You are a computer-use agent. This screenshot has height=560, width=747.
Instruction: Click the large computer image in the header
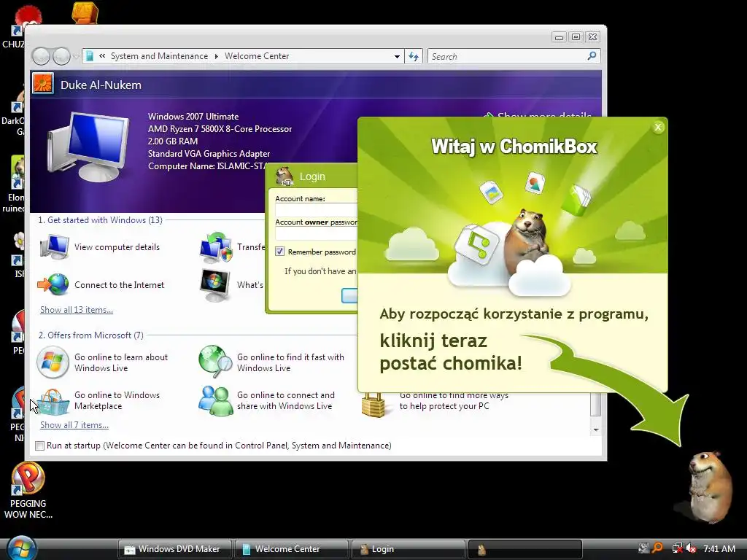[90, 147]
